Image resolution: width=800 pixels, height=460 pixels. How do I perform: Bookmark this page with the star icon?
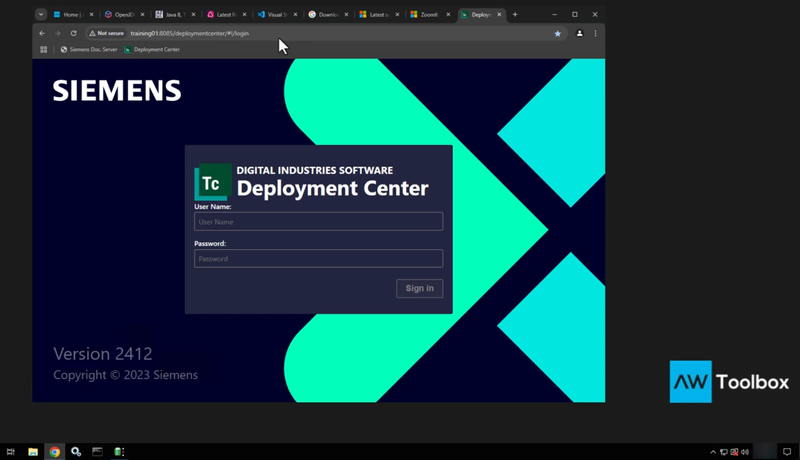pos(558,34)
